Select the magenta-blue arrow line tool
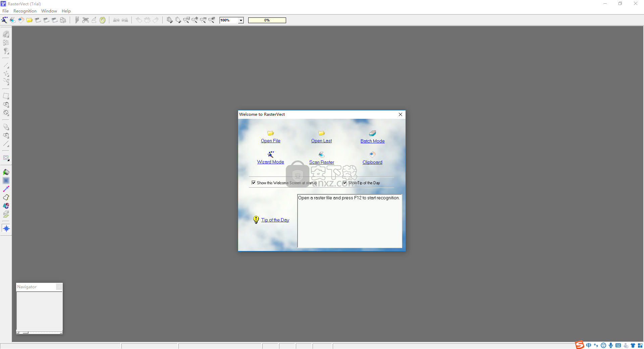 [x=6, y=189]
